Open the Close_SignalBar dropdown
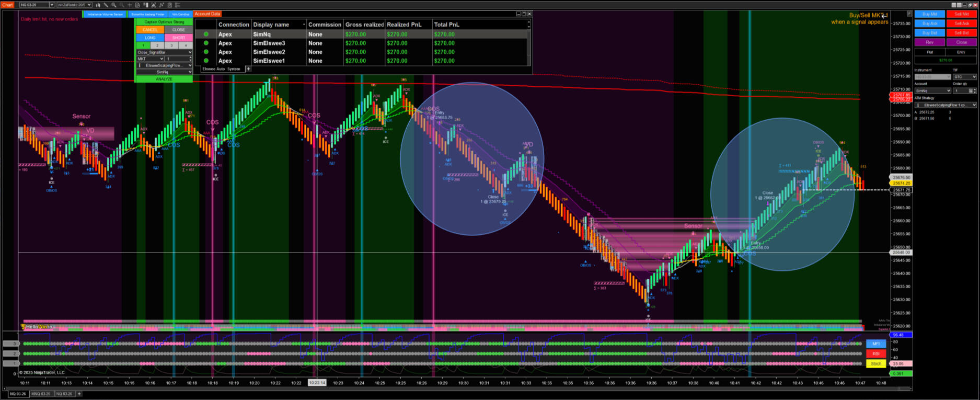The image size is (980, 400). (164, 52)
